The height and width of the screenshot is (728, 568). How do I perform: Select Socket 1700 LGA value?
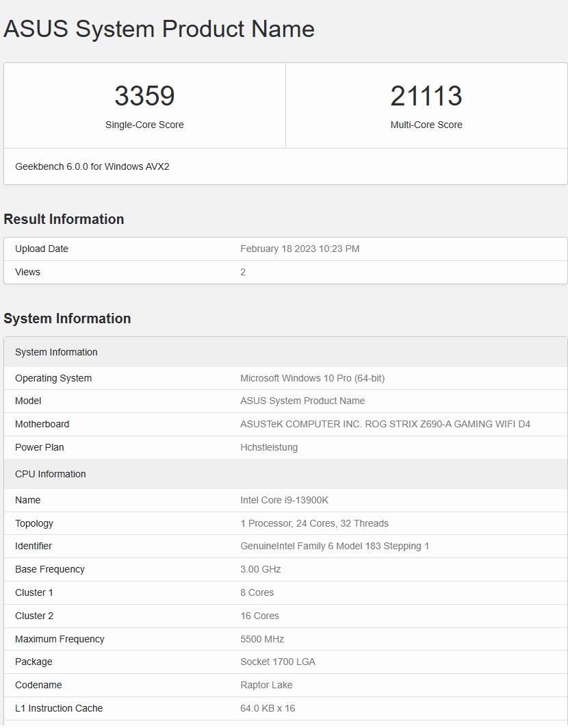(x=278, y=662)
